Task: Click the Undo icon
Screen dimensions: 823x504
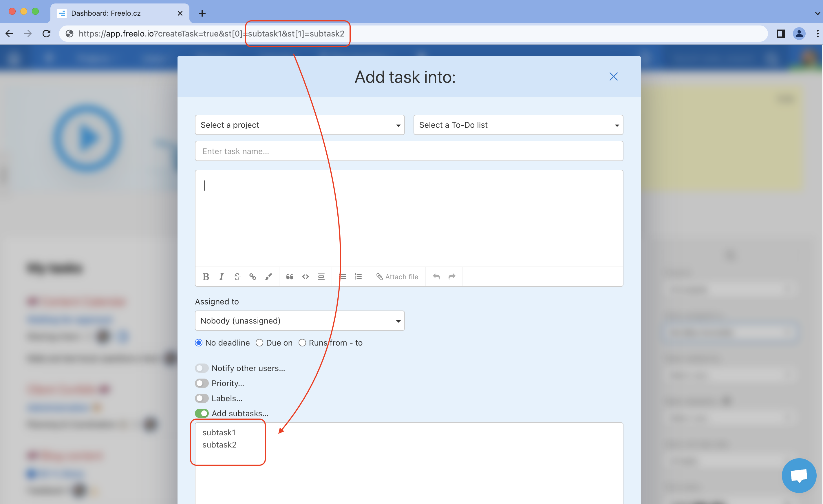Action: (436, 276)
